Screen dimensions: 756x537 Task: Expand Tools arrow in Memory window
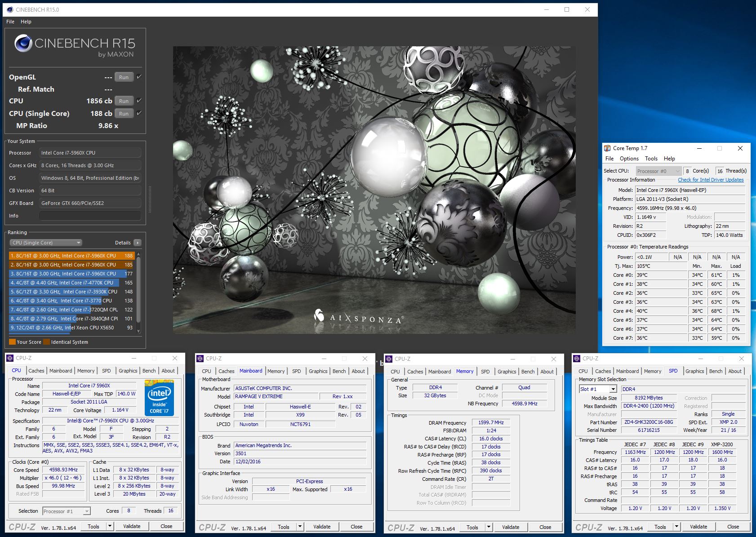489,527
